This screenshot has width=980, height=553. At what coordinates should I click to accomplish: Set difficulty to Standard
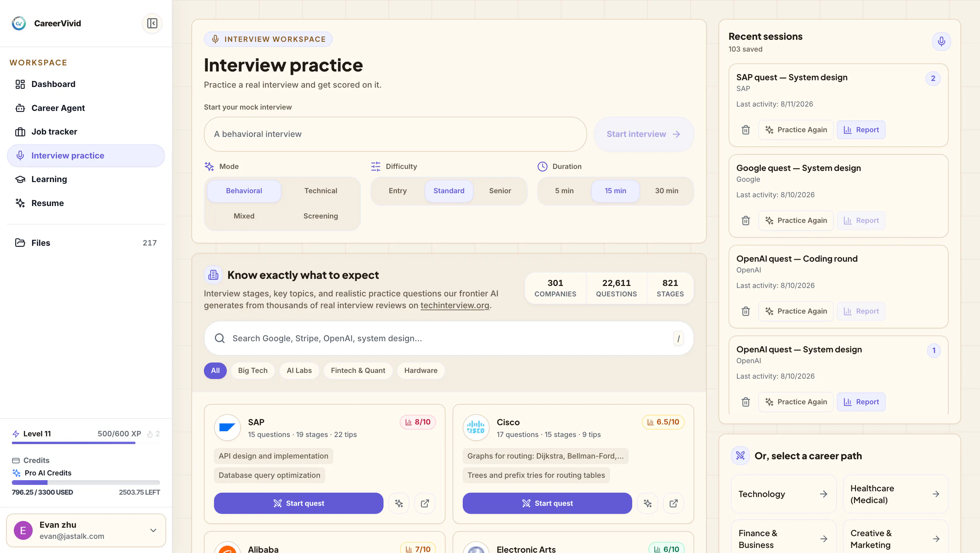[x=449, y=191]
